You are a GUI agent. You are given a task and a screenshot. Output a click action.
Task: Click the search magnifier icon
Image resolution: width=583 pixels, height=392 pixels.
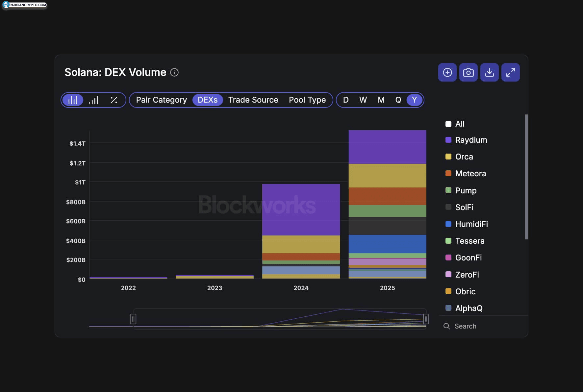(x=446, y=326)
